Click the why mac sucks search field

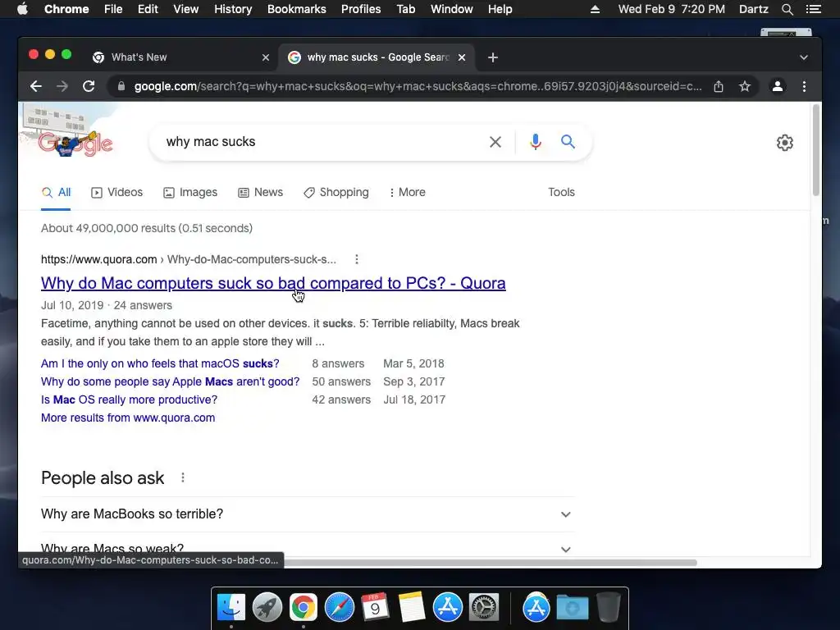pyautogui.click(x=322, y=142)
